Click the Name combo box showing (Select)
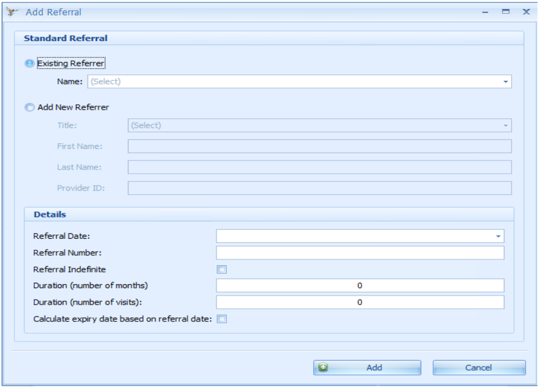 [300, 82]
